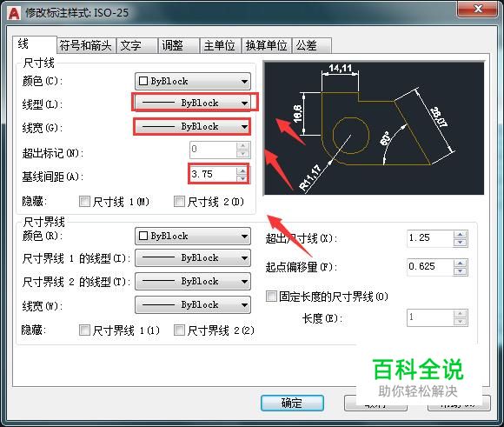
Task: Switch to the 符号和箭头 tab
Action: 86,45
